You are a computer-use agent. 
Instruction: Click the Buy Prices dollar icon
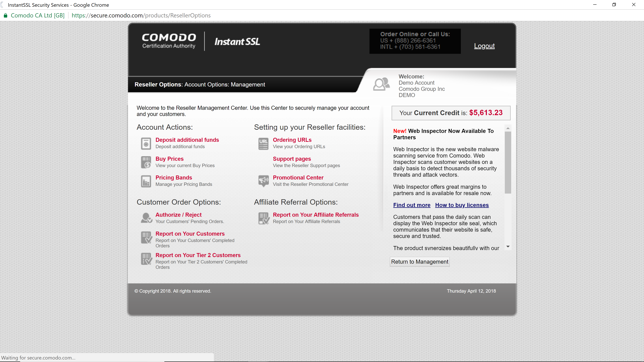[x=146, y=162]
